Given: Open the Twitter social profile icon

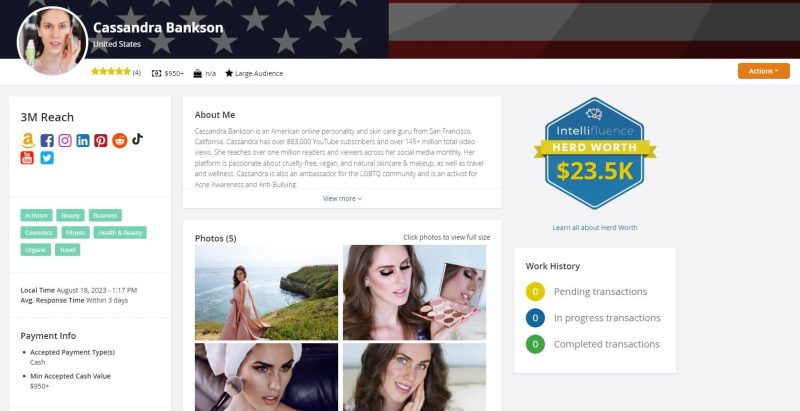Looking at the screenshot, I should point(47,158).
